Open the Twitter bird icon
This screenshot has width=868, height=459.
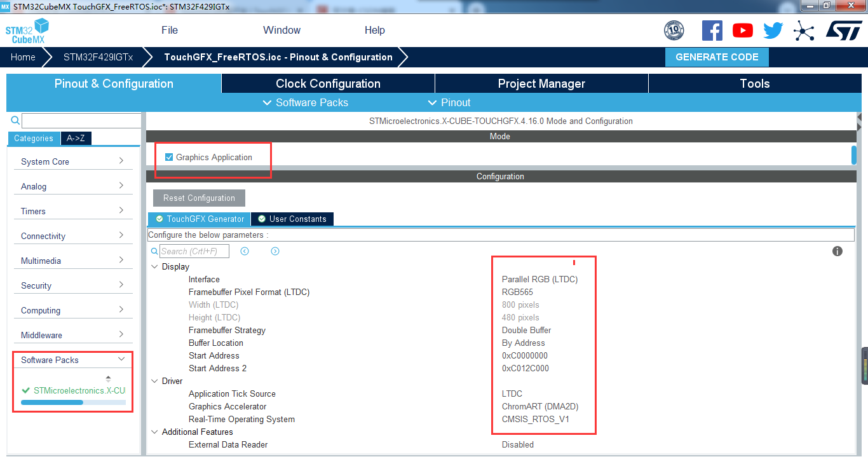(773, 31)
